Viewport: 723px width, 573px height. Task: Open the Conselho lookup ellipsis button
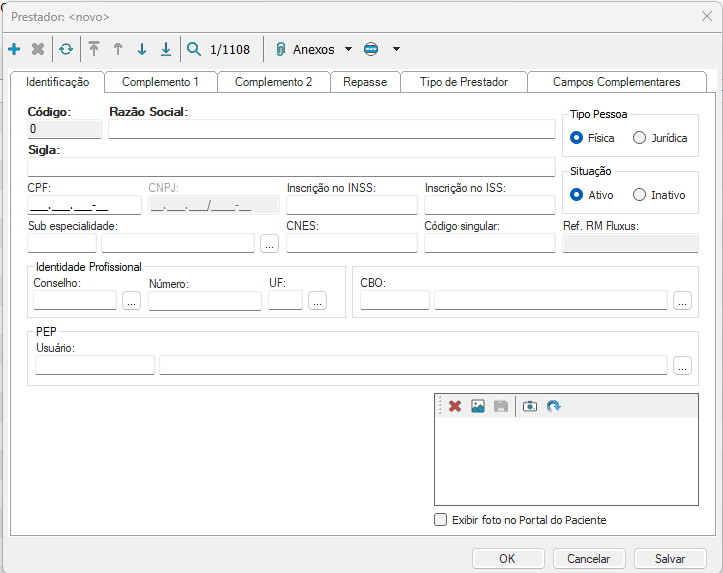coord(131,301)
